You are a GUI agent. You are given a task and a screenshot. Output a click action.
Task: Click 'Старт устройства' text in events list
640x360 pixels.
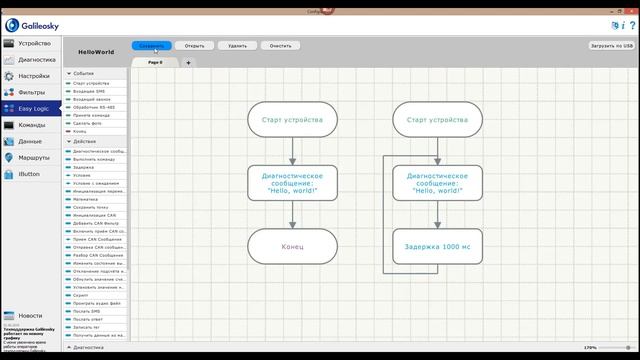(x=91, y=83)
